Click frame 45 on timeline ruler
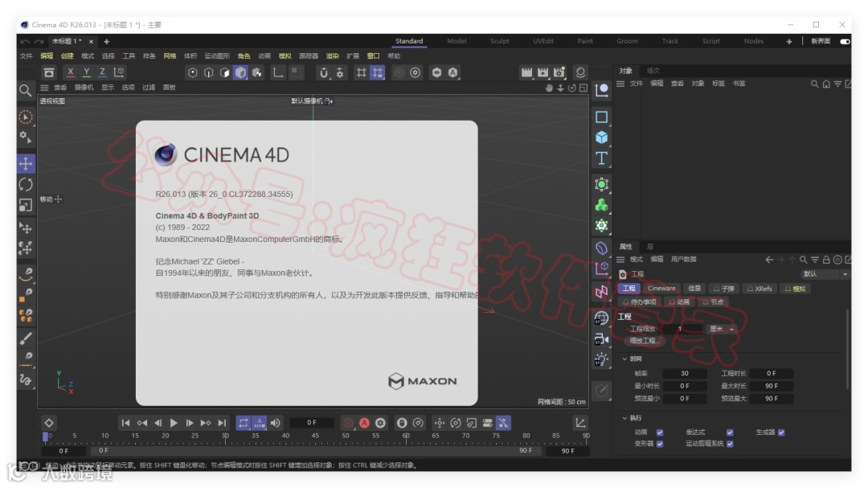The width and height of the screenshot is (868, 488). tap(315, 437)
